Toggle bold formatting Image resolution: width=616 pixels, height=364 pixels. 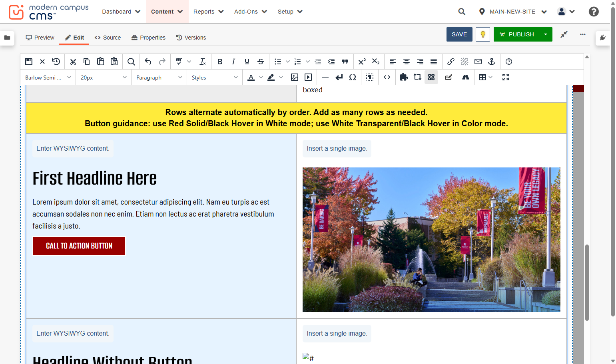(x=220, y=62)
